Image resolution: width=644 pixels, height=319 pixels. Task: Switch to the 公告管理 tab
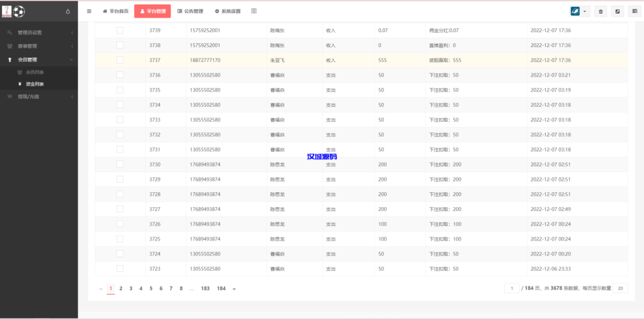[190, 11]
